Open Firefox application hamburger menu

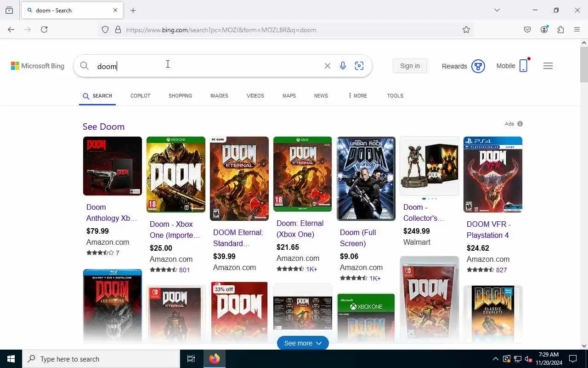coord(577,29)
